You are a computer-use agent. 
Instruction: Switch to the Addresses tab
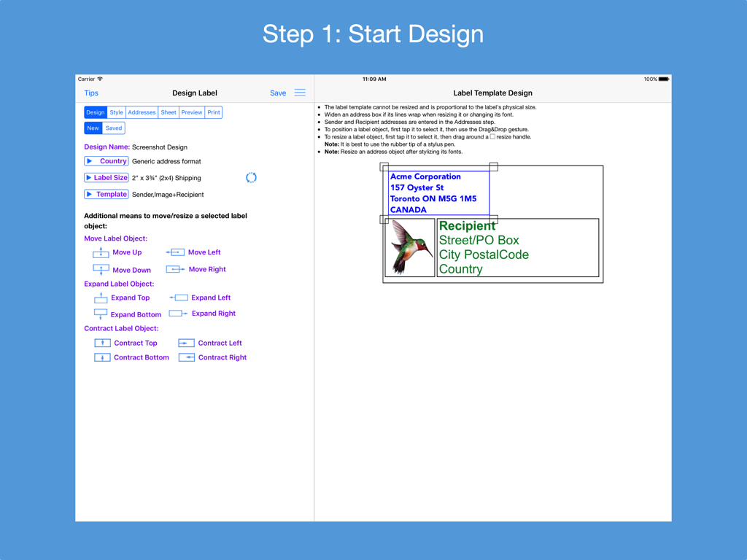pyautogui.click(x=142, y=112)
